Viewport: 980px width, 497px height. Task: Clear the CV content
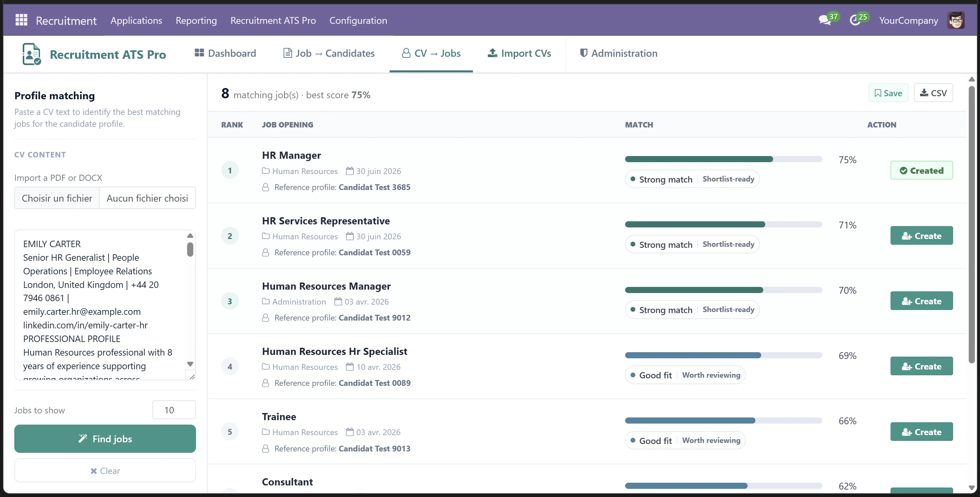pyautogui.click(x=105, y=470)
